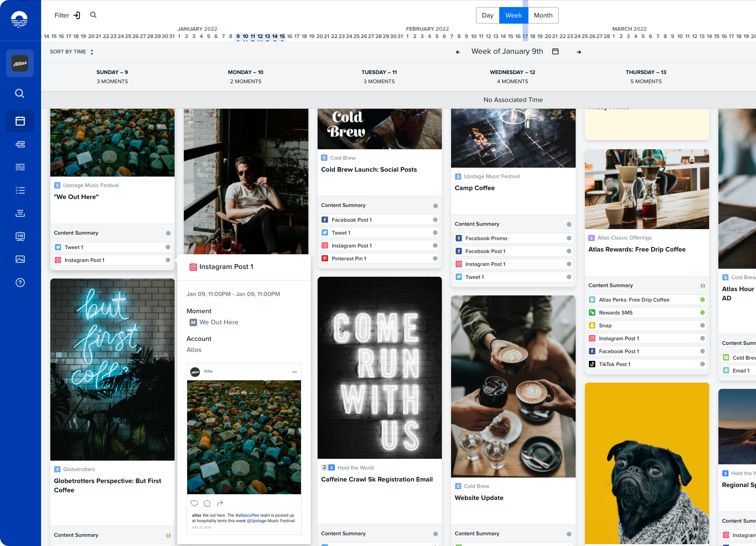Click the Atlas brand logo tile

point(20,63)
